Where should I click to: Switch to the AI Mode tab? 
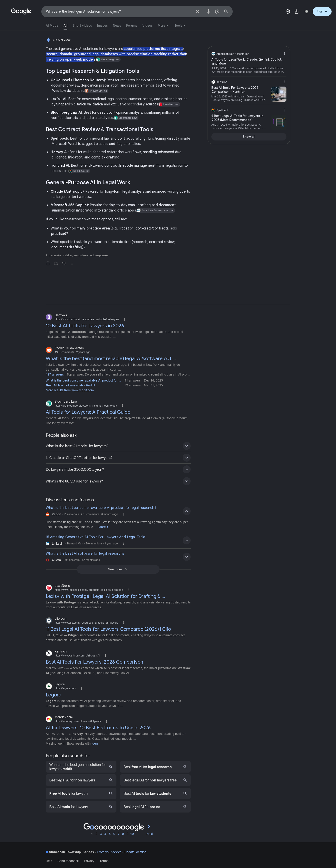tap(52, 26)
